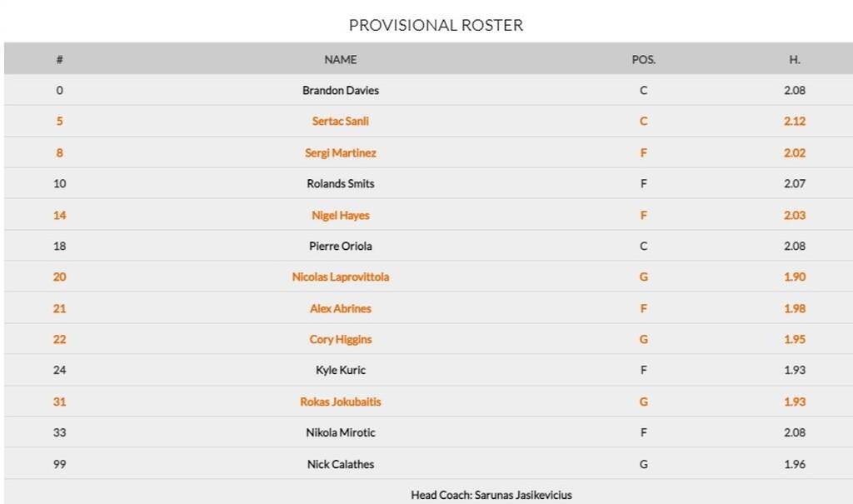Click Head Coach Sarunas Jasikevicius text
Screen dimensions: 853x504
(x=491, y=495)
